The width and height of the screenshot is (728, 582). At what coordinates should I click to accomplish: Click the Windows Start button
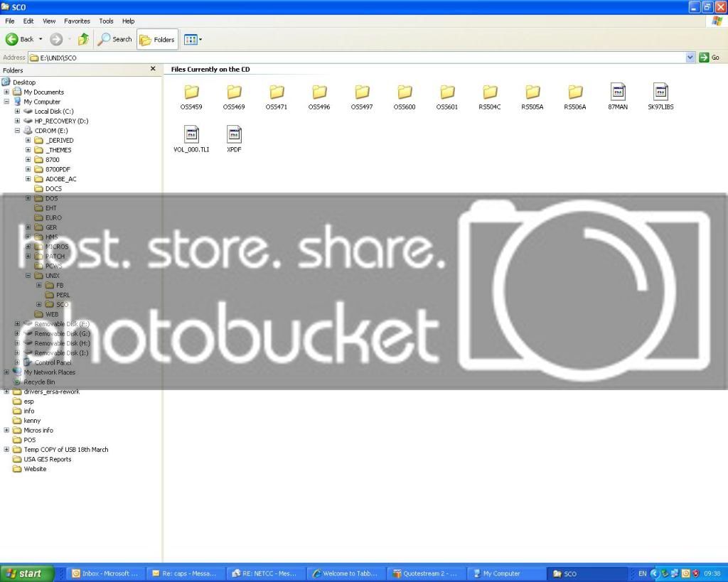pyautogui.click(x=26, y=573)
